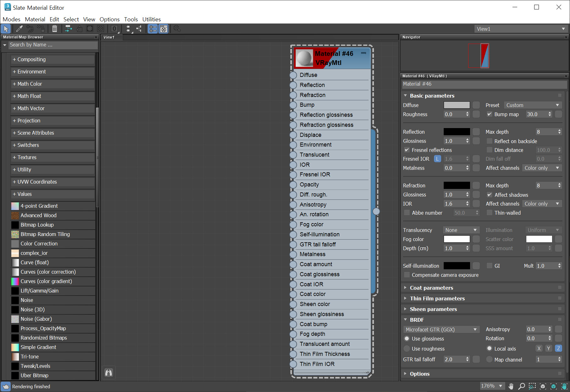Select Use roughness radio button
This screenshot has width=570, height=392.
(x=407, y=349)
